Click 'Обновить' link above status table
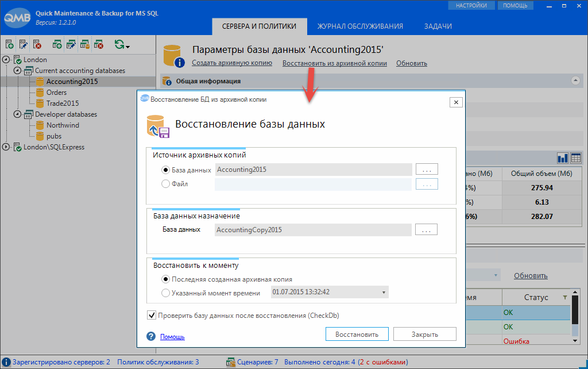 (531, 275)
